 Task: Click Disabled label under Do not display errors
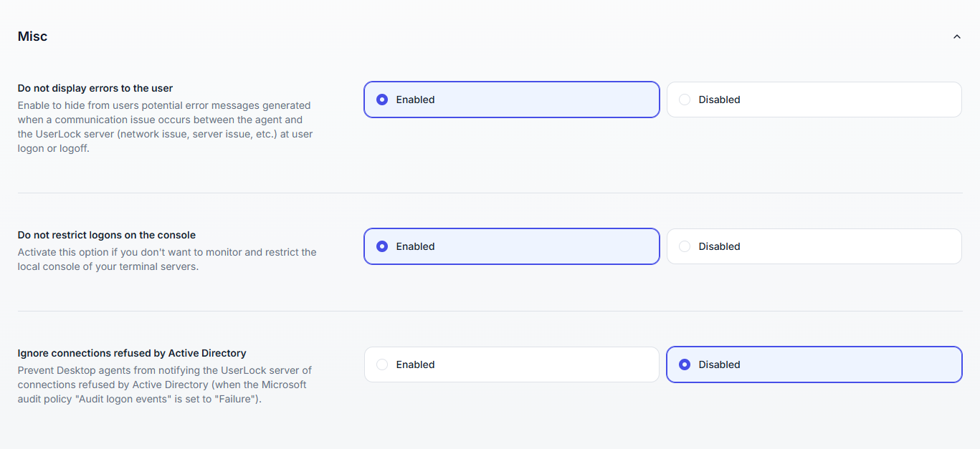point(719,100)
